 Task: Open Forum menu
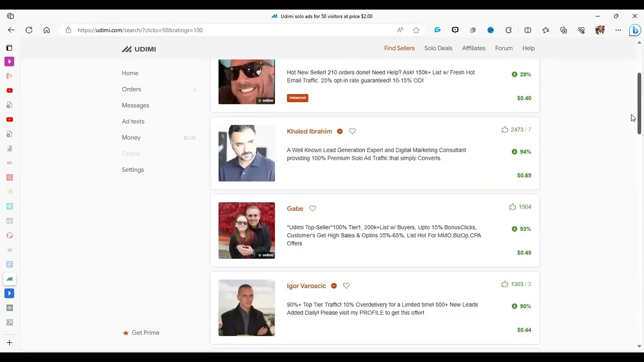[x=504, y=48]
